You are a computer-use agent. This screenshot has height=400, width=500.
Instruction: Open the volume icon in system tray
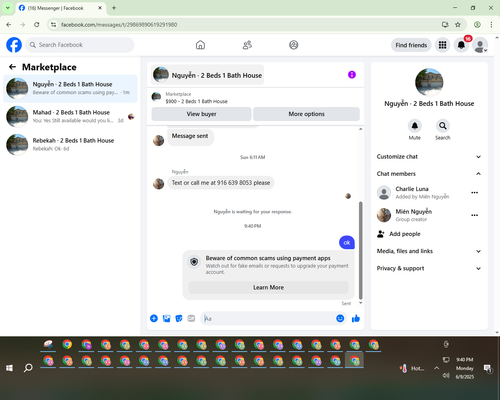pos(446,375)
